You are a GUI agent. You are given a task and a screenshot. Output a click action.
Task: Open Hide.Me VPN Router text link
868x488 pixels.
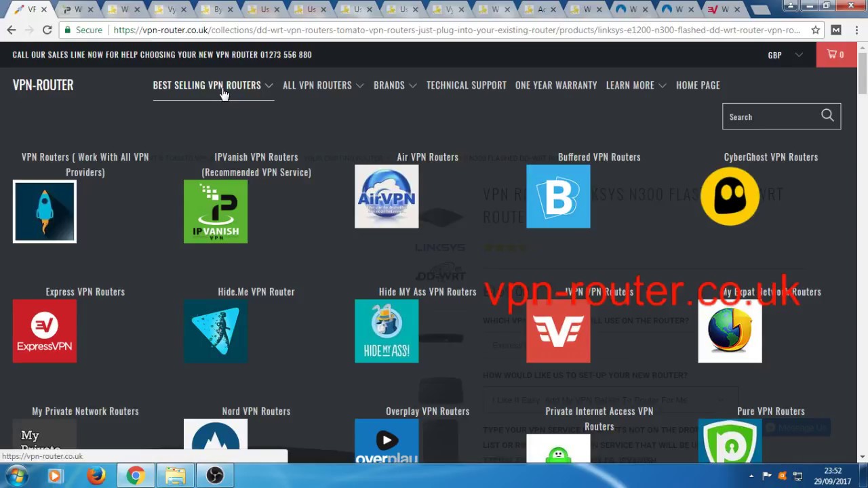point(256,292)
